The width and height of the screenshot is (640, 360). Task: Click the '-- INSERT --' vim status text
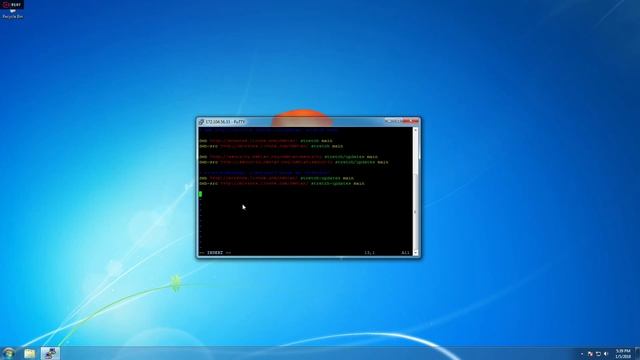point(215,253)
